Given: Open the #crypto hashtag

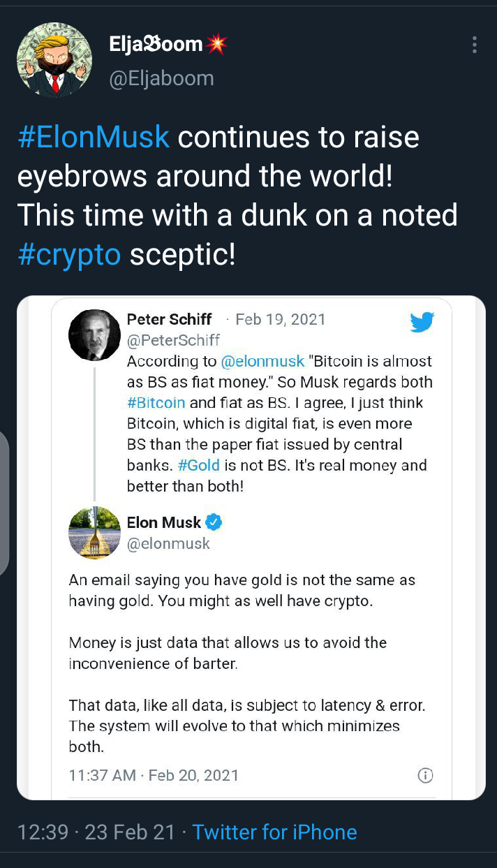Looking at the screenshot, I should click(x=69, y=255).
